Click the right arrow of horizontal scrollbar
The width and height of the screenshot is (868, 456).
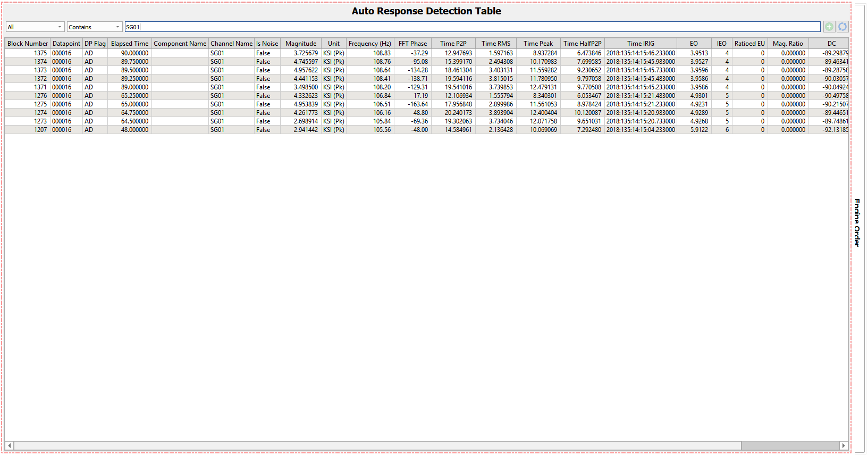[x=844, y=445]
